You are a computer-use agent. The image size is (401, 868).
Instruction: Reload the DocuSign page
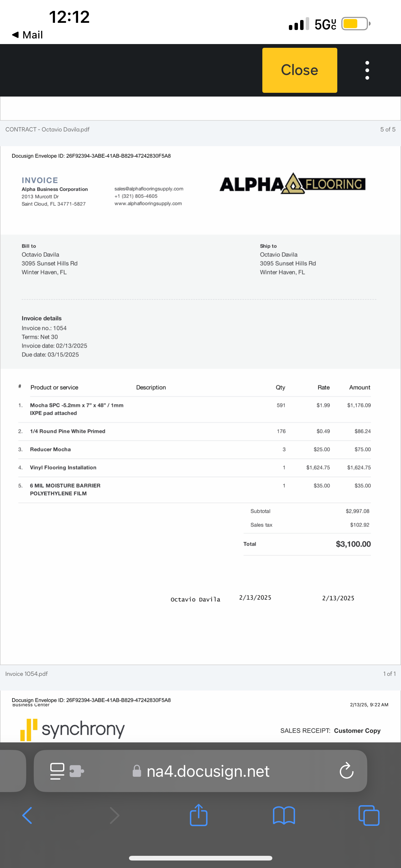[x=346, y=771]
